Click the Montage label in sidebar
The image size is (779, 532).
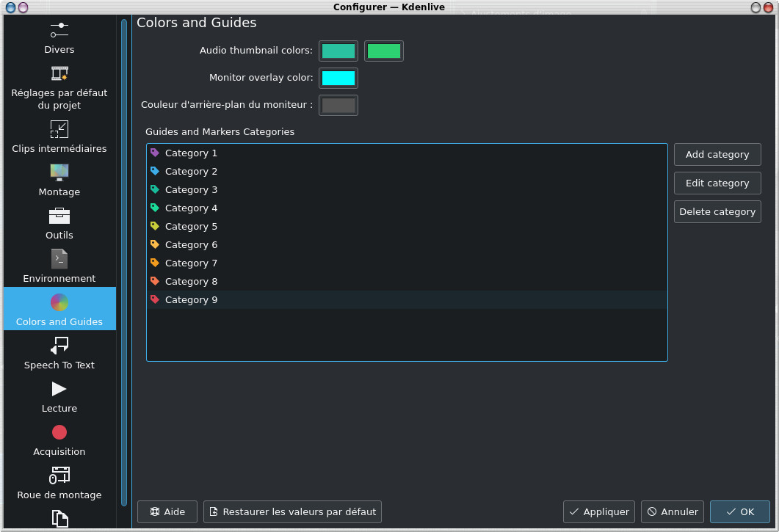[59, 192]
